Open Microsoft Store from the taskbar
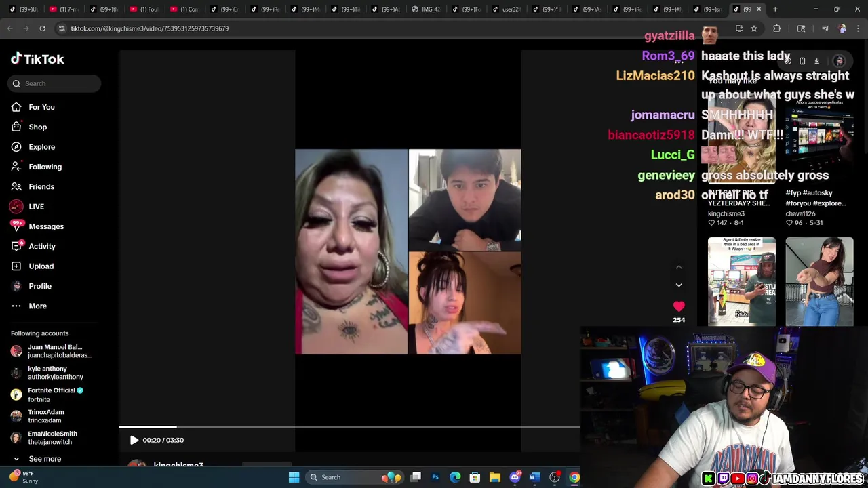Image resolution: width=868 pixels, height=488 pixels. 475,477
